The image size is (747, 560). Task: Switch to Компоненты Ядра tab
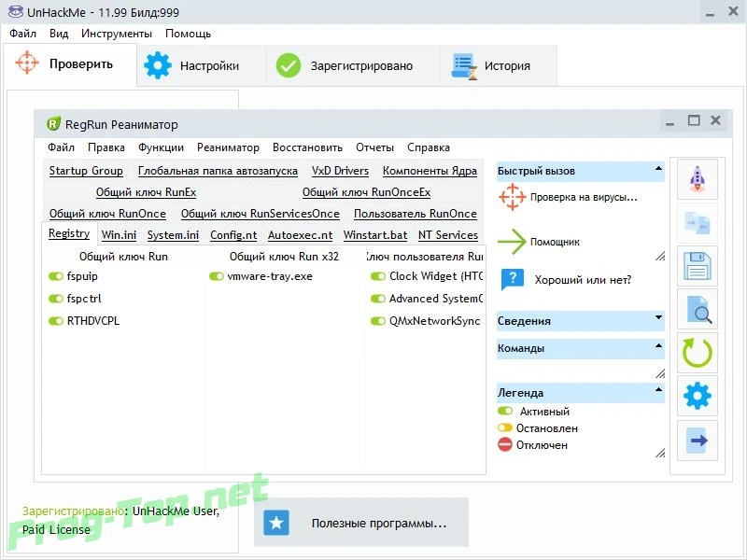click(x=430, y=171)
